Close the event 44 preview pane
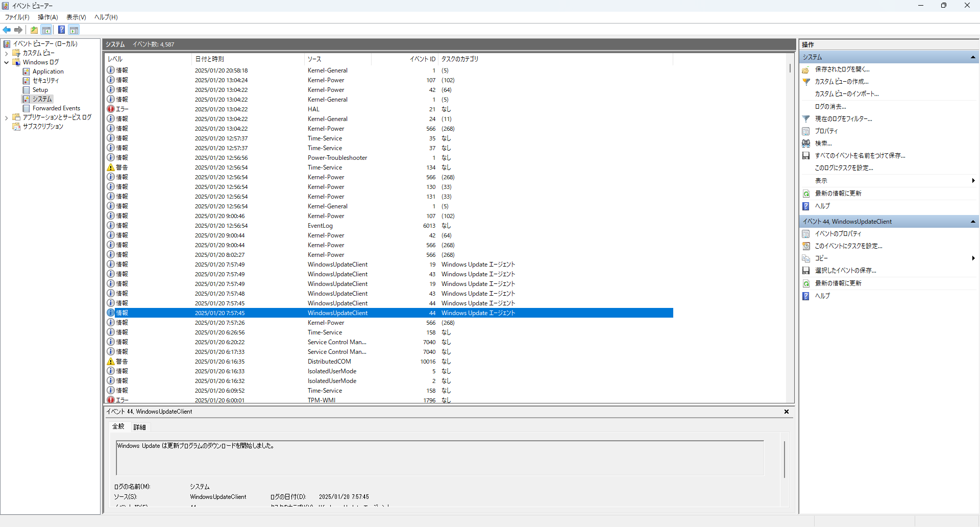The height and width of the screenshot is (527, 980). (x=786, y=412)
